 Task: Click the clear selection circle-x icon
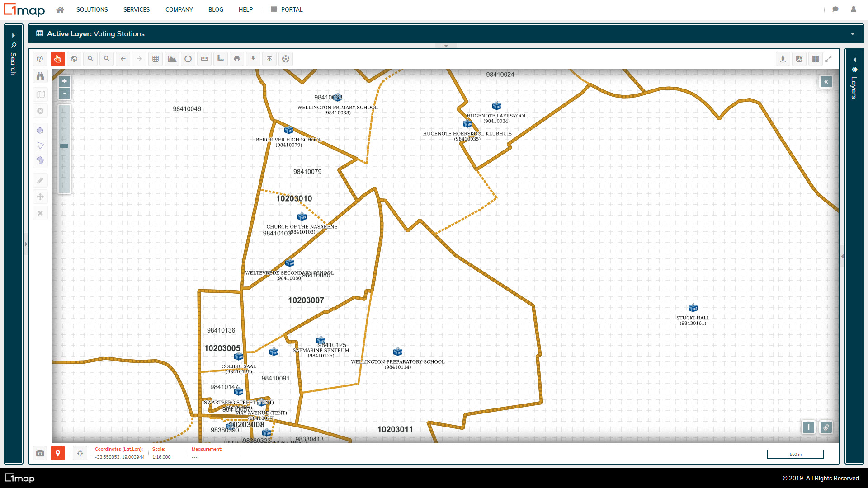coord(40,111)
